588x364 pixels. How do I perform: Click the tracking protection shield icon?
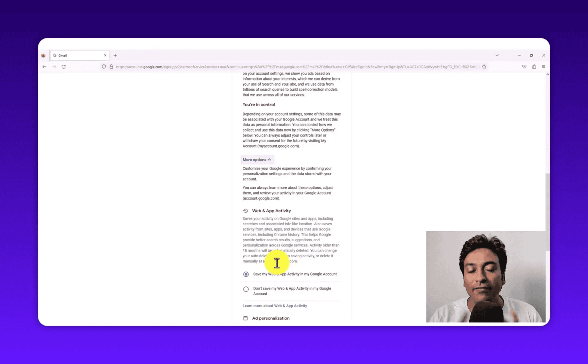[104, 66]
